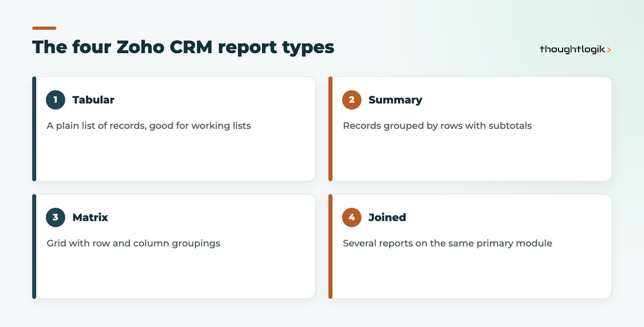This screenshot has height=327, width=644.
Task: Select the 'Joined' card title
Action: tap(387, 217)
